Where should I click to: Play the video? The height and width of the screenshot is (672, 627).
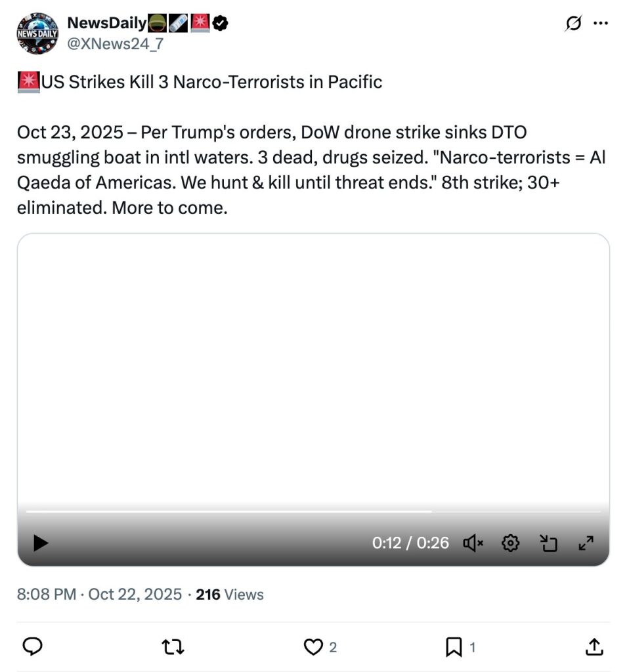click(41, 543)
